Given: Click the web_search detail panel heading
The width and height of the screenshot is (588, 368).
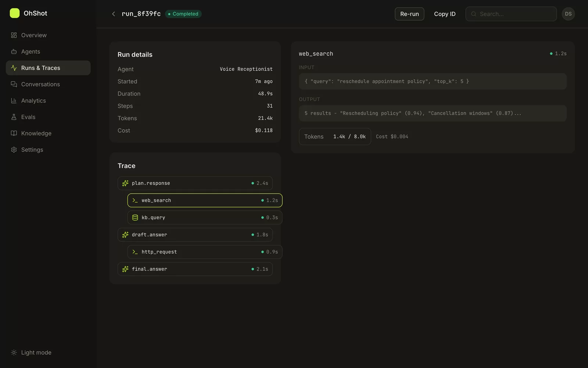Looking at the screenshot, I should [x=316, y=54].
